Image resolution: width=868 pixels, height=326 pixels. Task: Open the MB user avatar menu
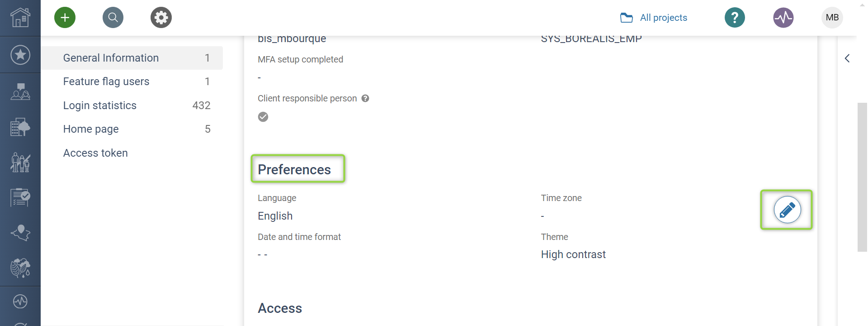point(832,18)
